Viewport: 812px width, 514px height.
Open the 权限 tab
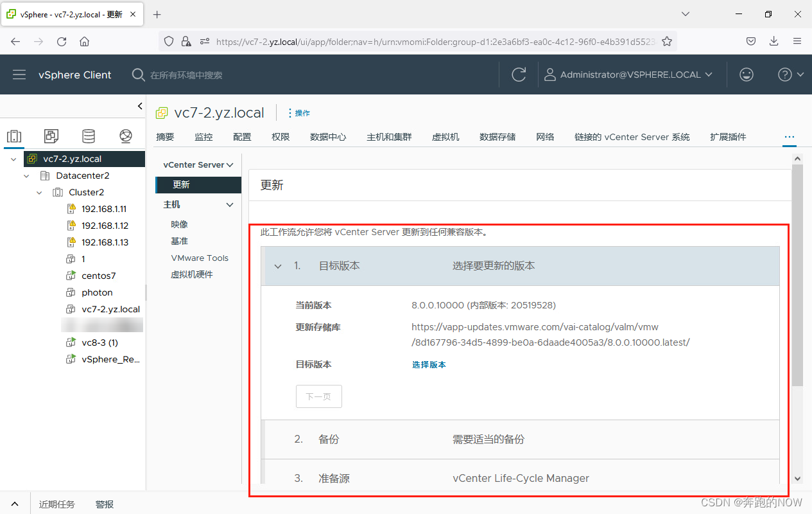tap(281, 137)
